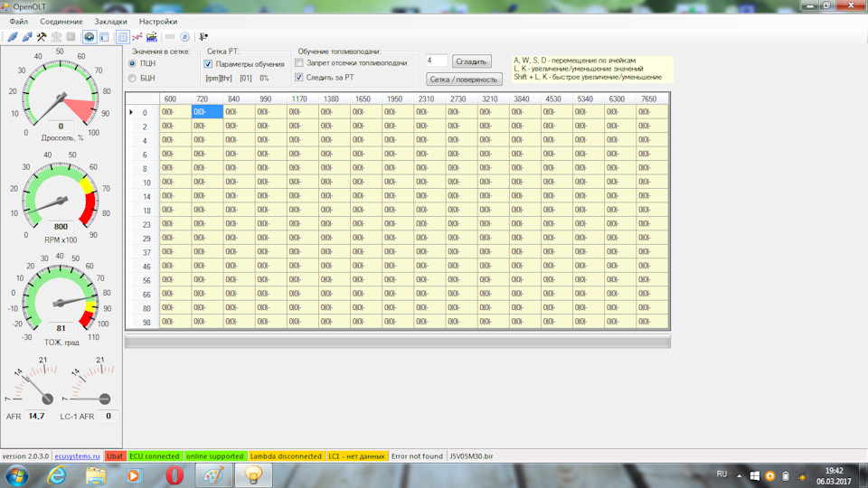Select row header 98
Viewport: 868px width, 488px height.
point(143,322)
